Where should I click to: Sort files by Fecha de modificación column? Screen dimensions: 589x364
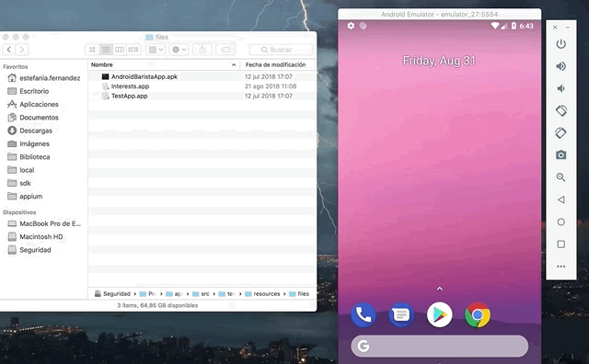pos(275,64)
